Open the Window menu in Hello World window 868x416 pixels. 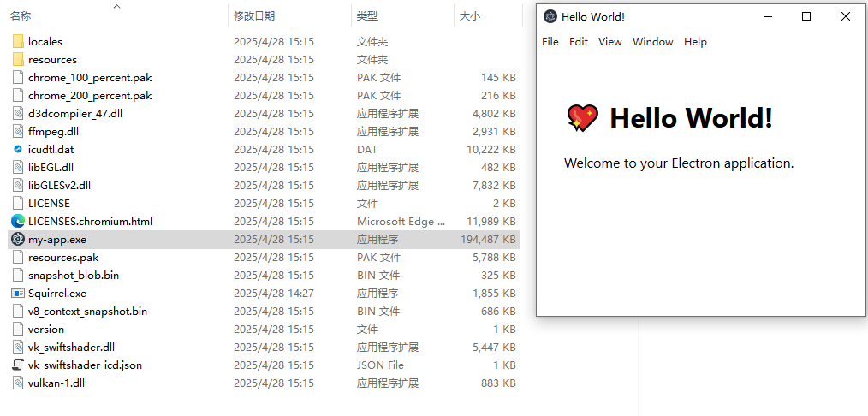[x=652, y=41]
